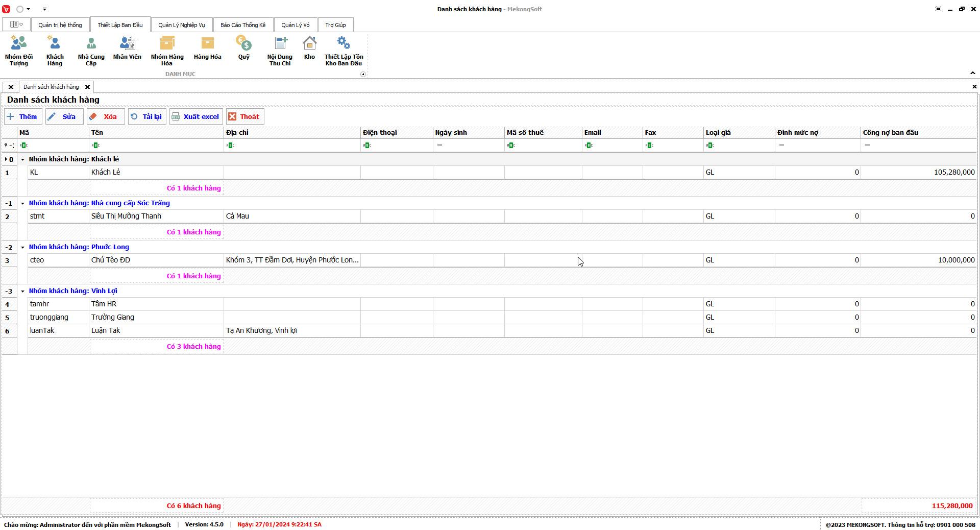Click the Mã số thuế filter icon
980x530 pixels.
coord(511,146)
